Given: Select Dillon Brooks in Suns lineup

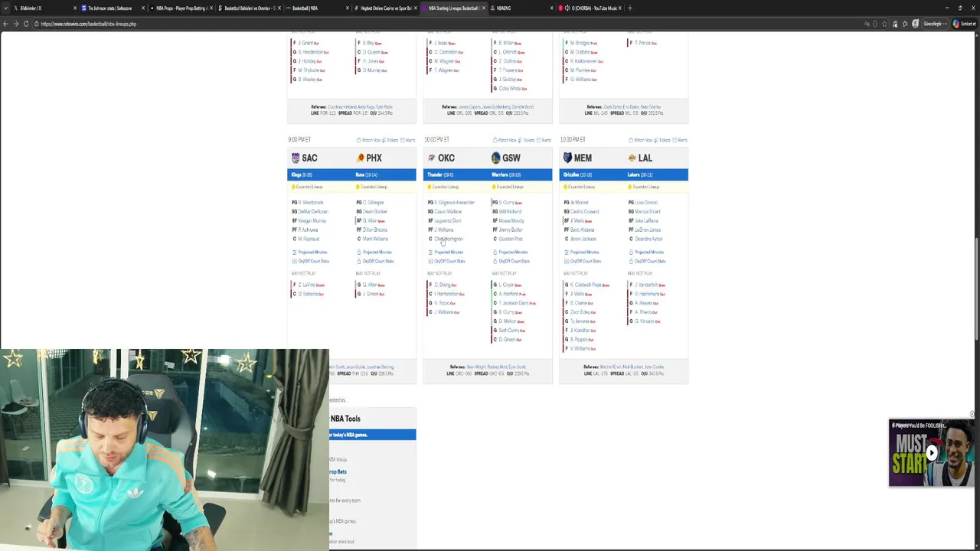Looking at the screenshot, I should [x=375, y=230].
